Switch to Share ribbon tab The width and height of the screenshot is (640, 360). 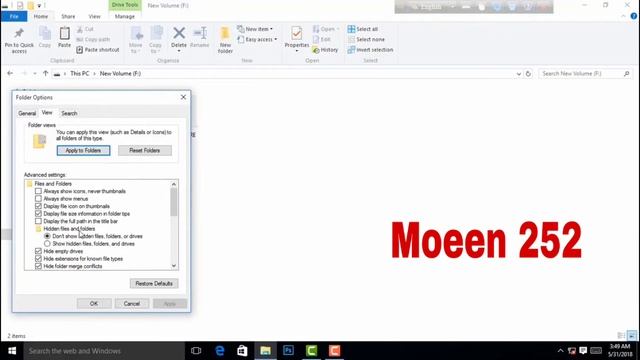click(68, 16)
